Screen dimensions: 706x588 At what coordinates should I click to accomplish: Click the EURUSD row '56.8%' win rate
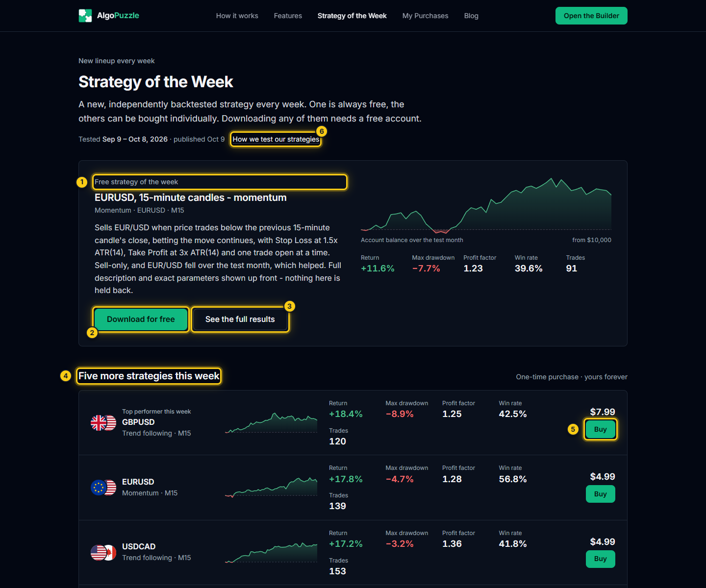[x=513, y=479]
